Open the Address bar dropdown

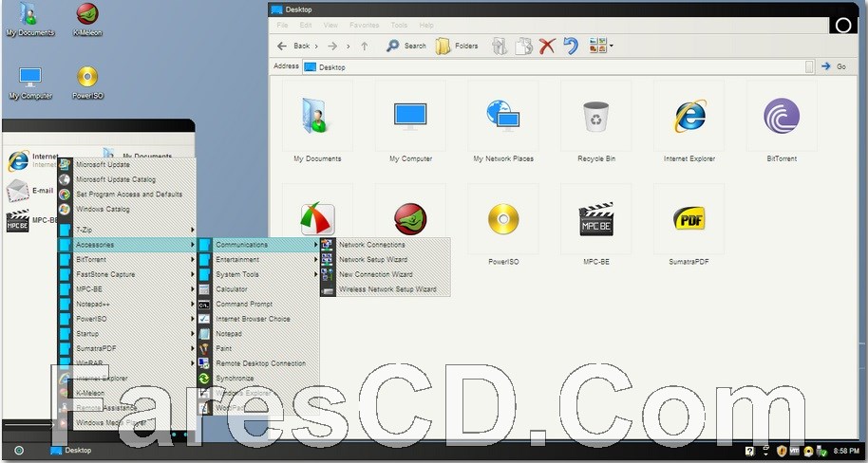click(809, 67)
